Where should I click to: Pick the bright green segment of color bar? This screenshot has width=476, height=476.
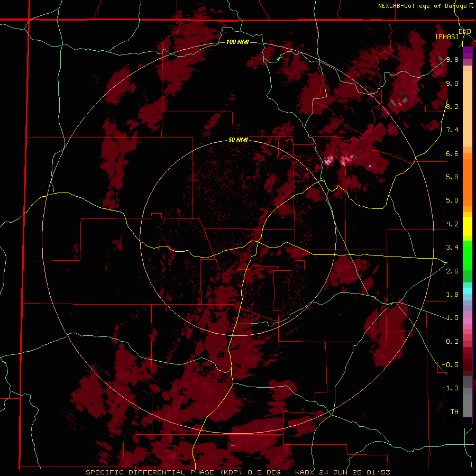(467, 255)
